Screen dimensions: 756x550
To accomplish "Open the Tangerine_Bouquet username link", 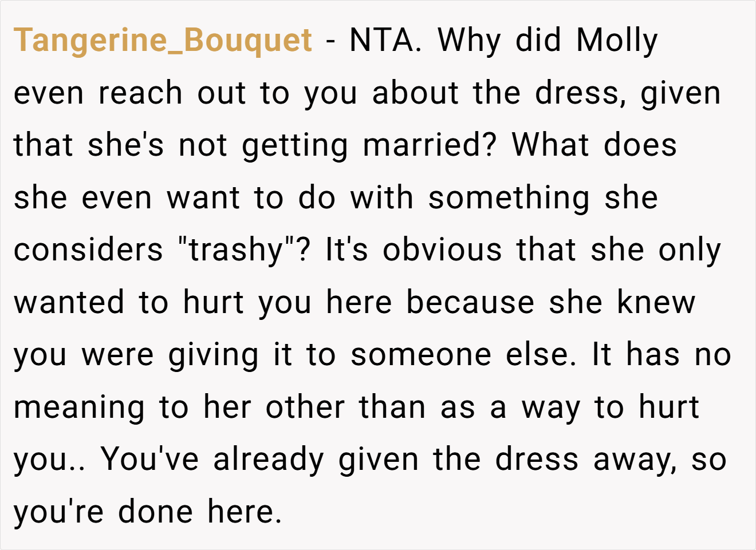I will [163, 41].
